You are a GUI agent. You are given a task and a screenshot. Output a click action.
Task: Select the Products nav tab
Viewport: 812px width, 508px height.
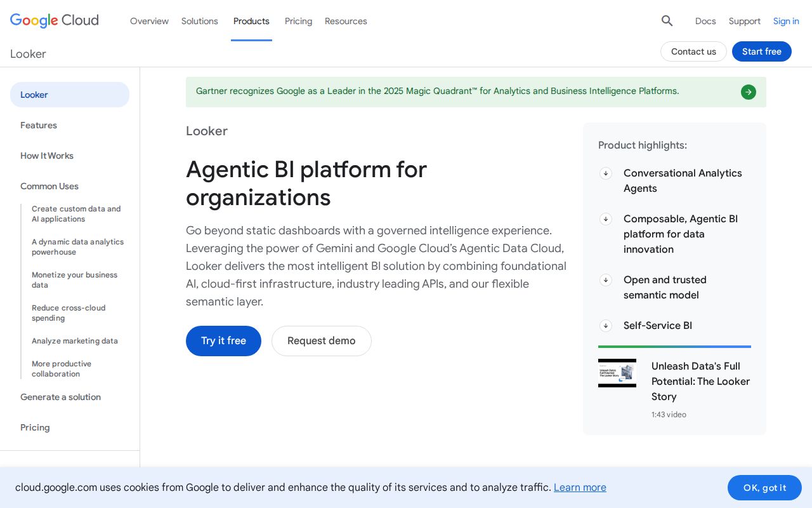[x=251, y=21]
